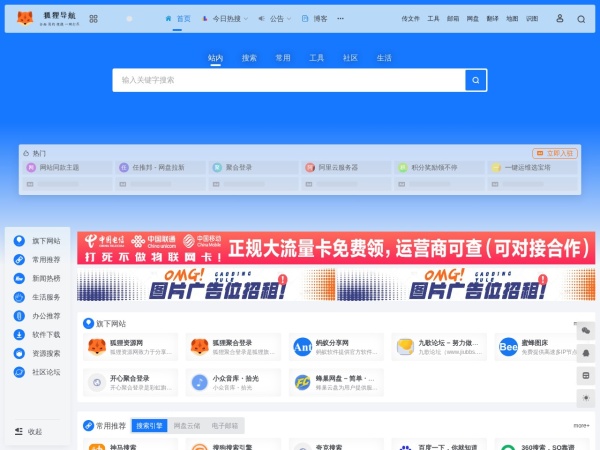Open hot link 聚合登录

253,167
